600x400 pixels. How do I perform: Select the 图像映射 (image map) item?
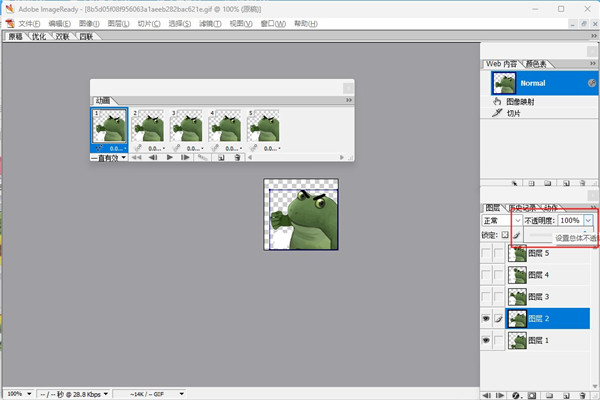point(522,101)
